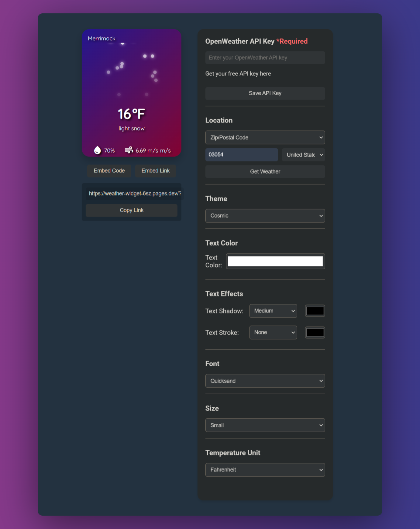Open the Embed Code tab

[109, 171]
